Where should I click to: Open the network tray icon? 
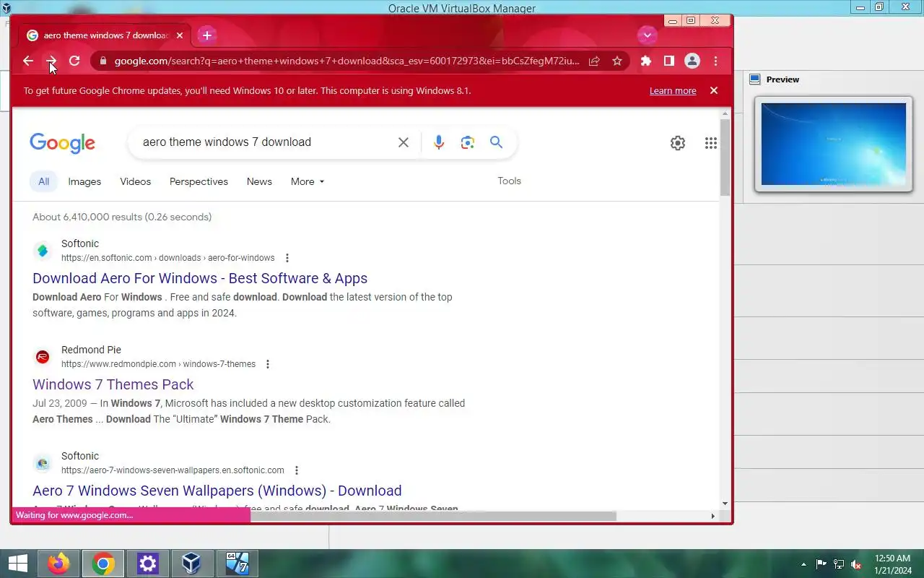pos(839,564)
